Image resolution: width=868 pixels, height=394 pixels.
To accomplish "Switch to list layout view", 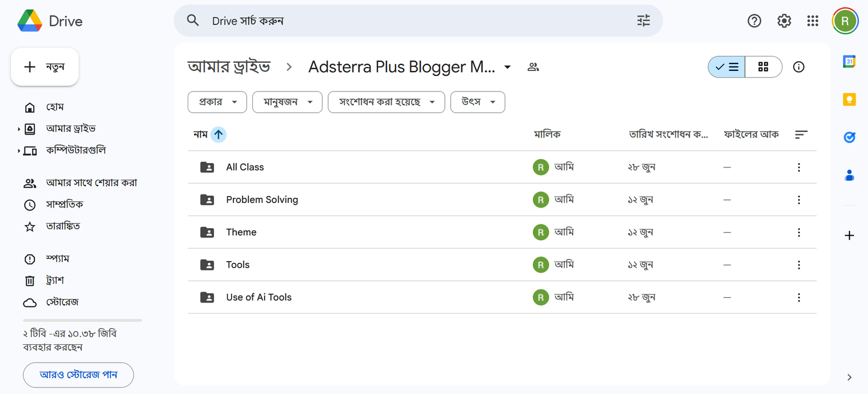I will (x=726, y=67).
